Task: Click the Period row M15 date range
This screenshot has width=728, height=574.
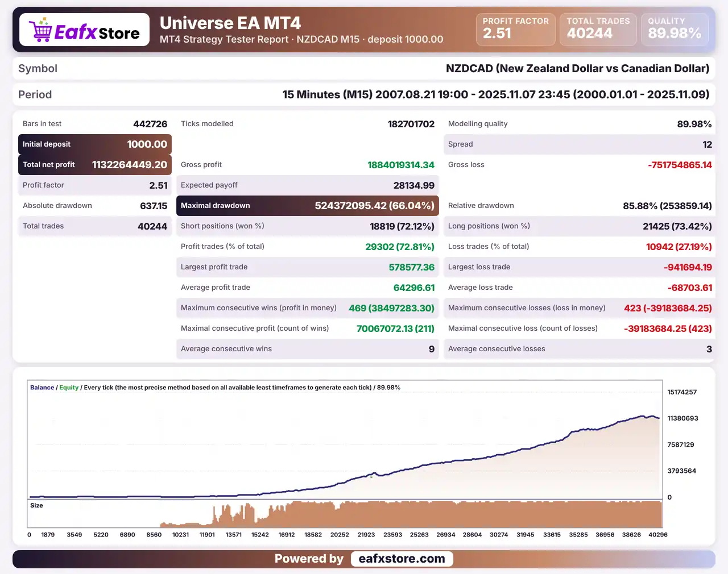Action: coord(496,94)
